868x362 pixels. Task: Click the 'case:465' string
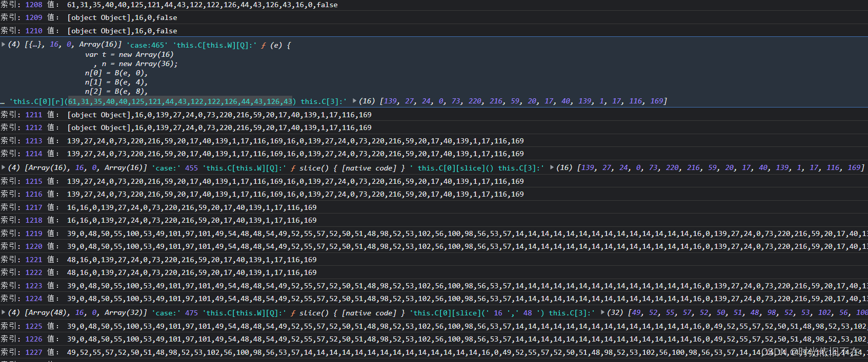point(147,45)
